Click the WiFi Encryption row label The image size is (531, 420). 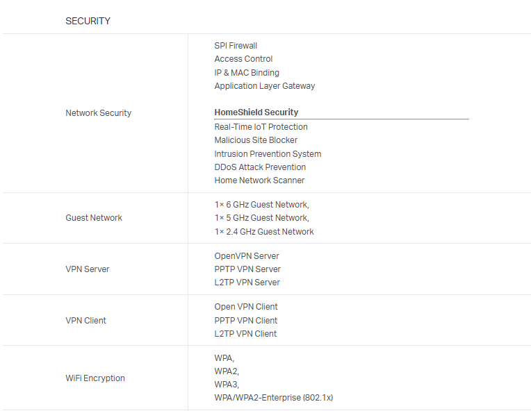(x=95, y=378)
